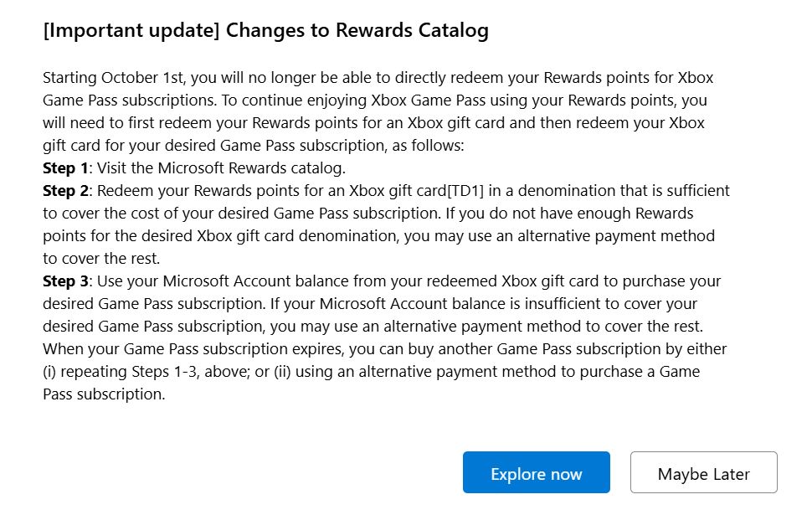The height and width of the screenshot is (515, 812).
Task: Click the "Explore now" button
Action: [x=536, y=473]
